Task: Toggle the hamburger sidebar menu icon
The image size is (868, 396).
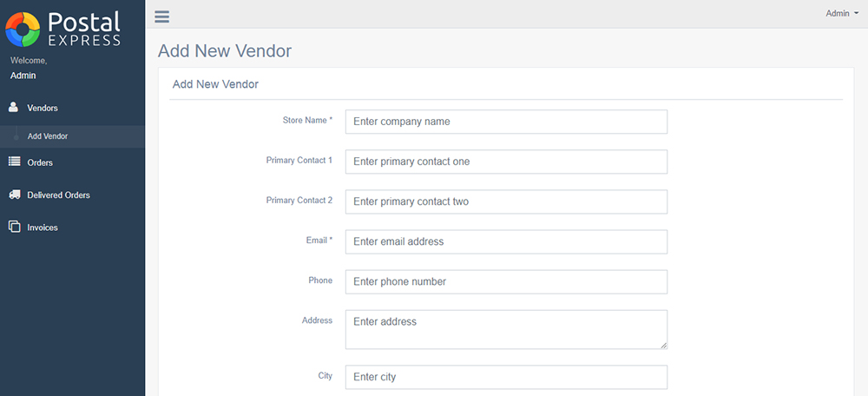Action: 161,16
